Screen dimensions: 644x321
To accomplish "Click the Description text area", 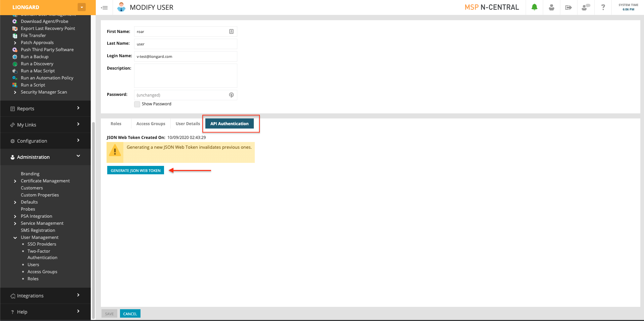I will point(186,76).
